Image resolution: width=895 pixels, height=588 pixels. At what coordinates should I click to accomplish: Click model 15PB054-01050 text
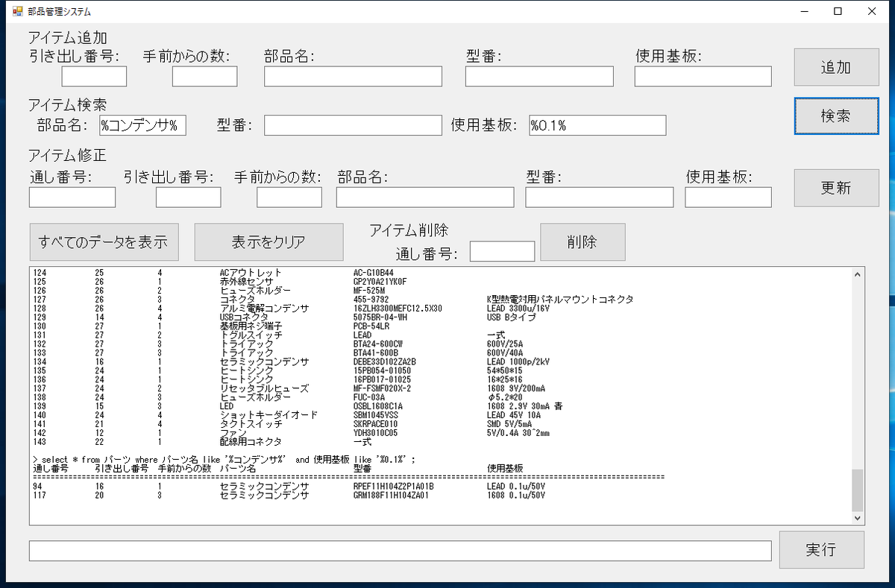[x=383, y=371]
